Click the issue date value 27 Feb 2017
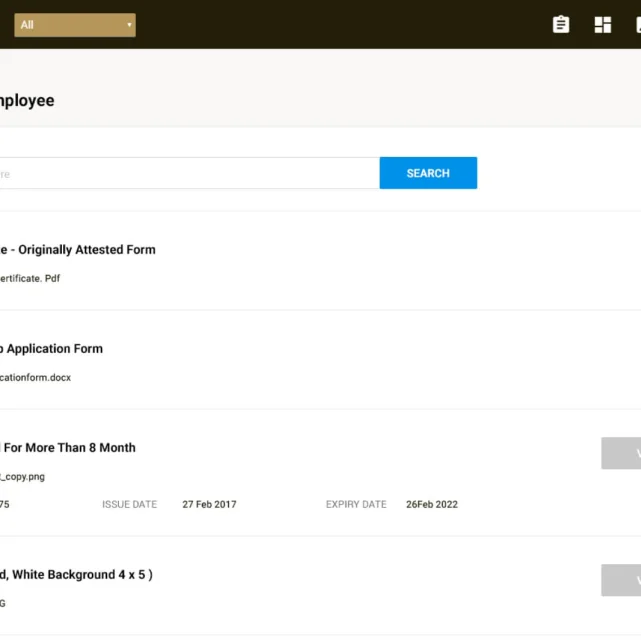 pos(209,505)
